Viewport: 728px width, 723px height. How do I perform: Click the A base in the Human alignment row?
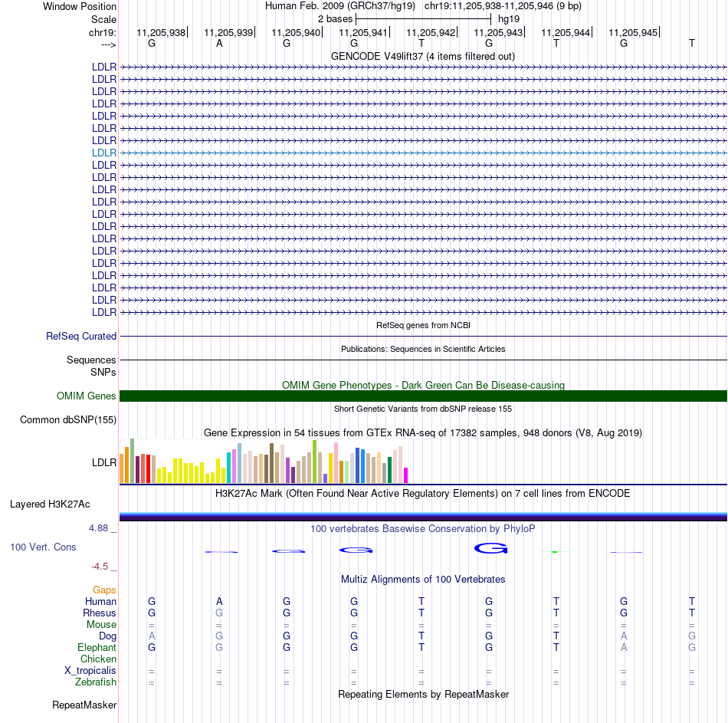[x=219, y=602]
